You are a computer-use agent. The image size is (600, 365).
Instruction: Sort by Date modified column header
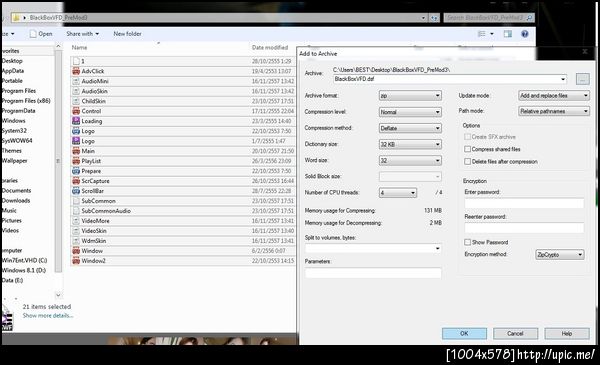click(x=270, y=47)
